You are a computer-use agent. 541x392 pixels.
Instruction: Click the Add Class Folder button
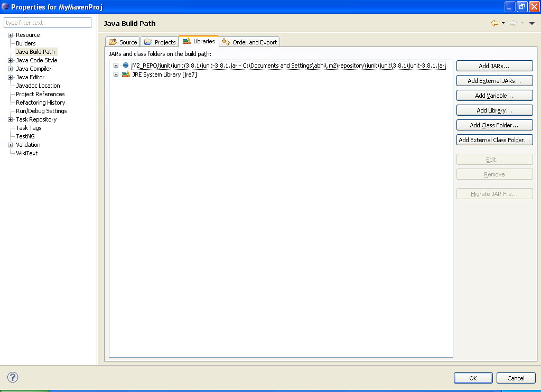[x=494, y=125]
